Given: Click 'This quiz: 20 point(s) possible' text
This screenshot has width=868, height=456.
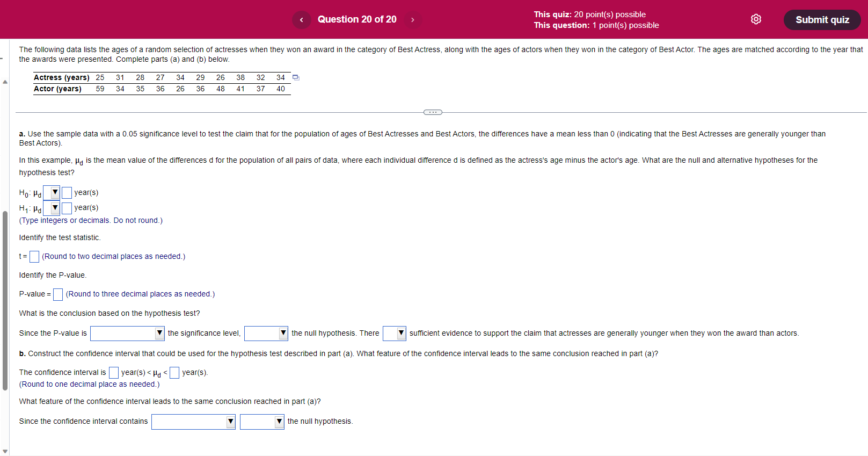Looking at the screenshot, I should 589,15.
